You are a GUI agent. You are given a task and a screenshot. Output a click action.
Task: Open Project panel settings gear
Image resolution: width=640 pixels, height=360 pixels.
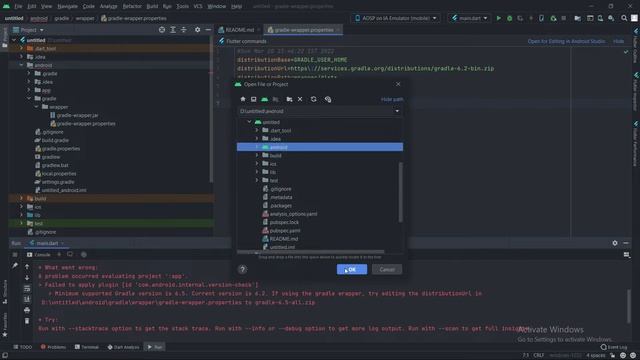pos(198,30)
